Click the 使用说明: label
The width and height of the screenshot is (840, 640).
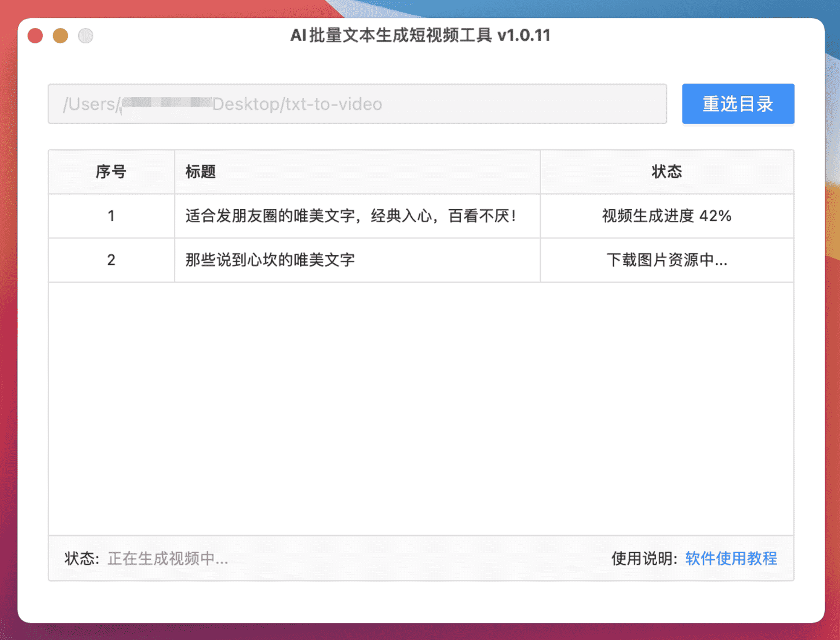pos(644,558)
